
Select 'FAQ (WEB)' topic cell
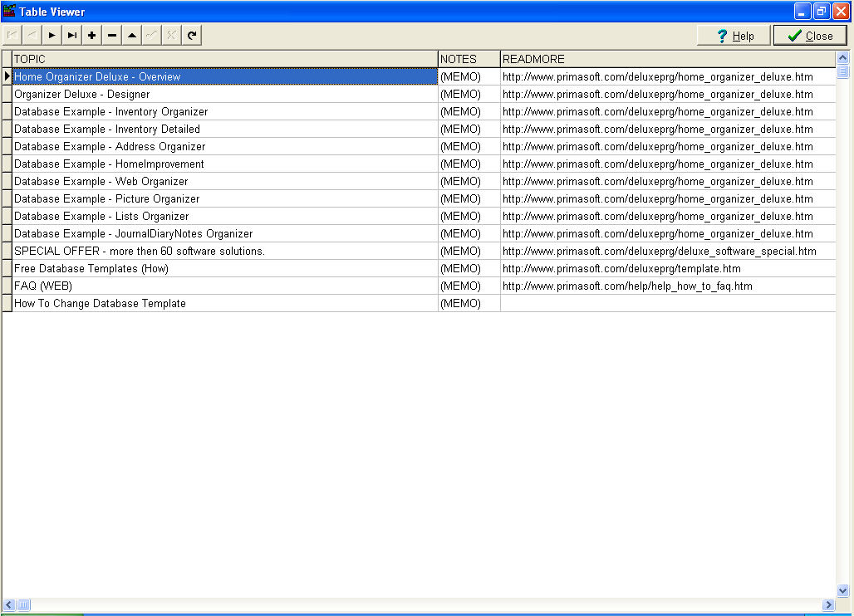coord(225,286)
